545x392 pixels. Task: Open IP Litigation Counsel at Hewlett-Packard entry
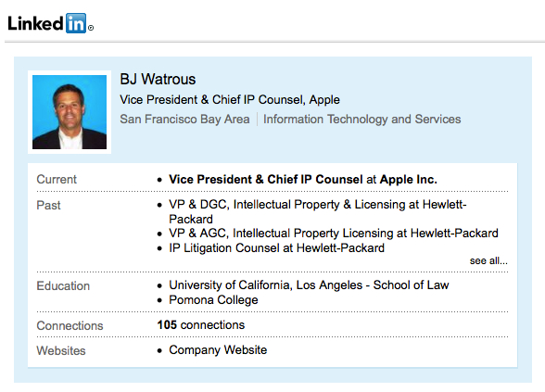coord(276,248)
